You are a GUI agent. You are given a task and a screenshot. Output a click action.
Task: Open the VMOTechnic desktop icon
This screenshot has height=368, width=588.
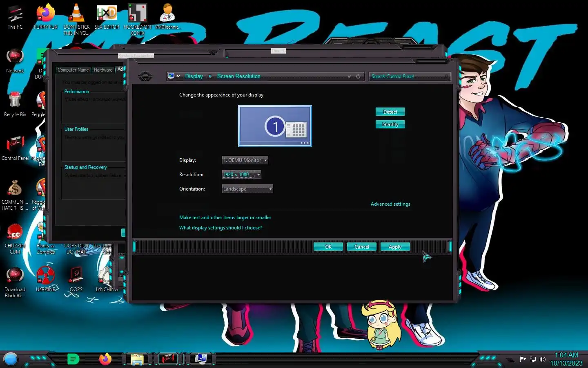(168, 17)
